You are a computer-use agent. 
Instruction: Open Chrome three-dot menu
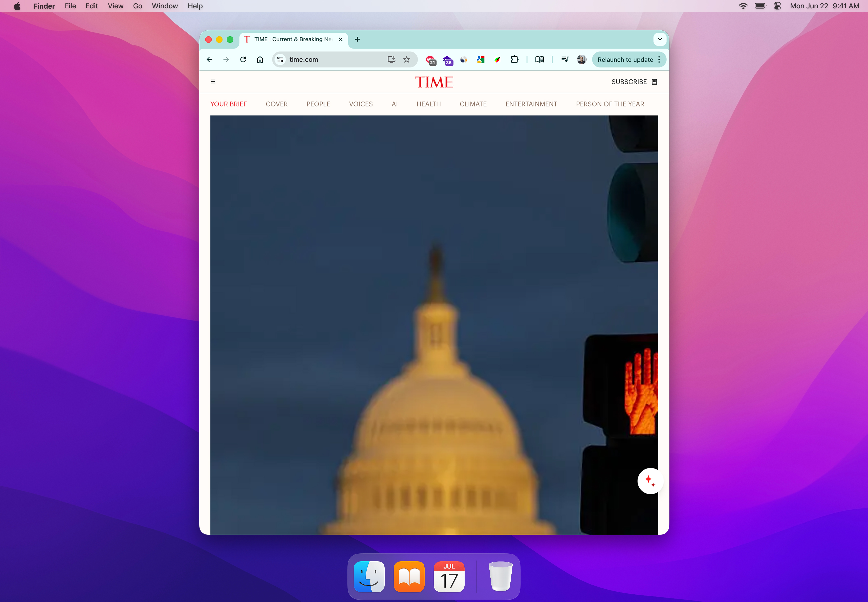point(659,60)
